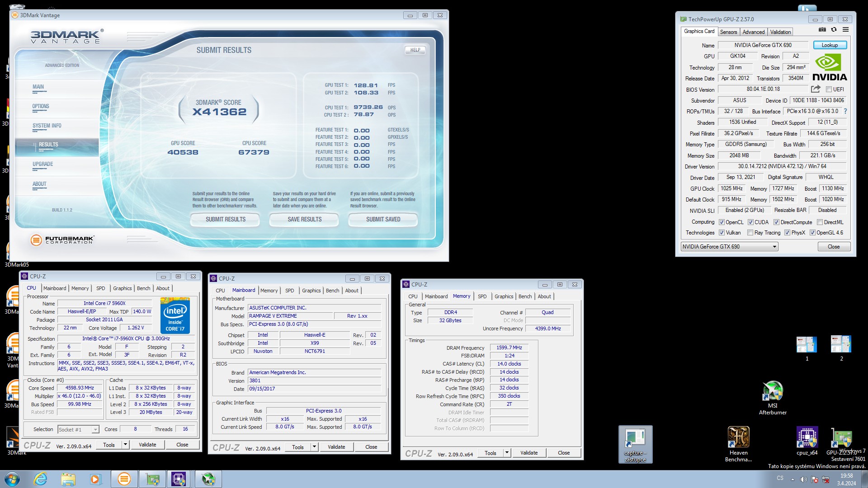
Task: Switch to 3DMark Vantage taskbar button
Action: (124, 479)
